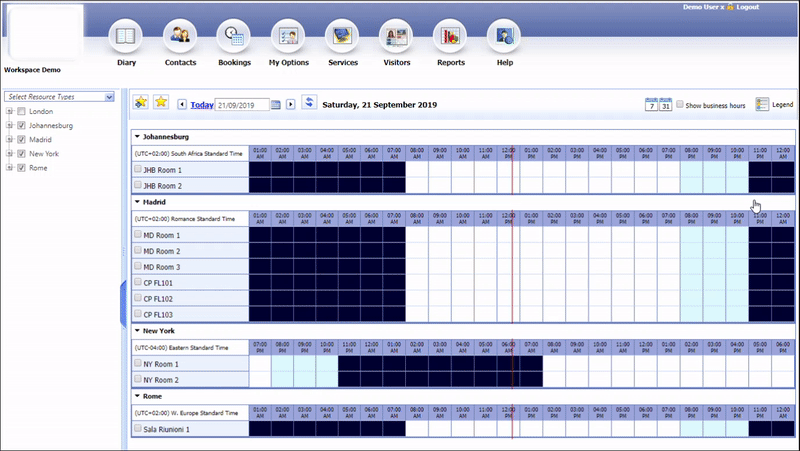Viewport: 800px width, 451px height.
Task: Select Johannesburg in the location tree
Action: pos(51,126)
